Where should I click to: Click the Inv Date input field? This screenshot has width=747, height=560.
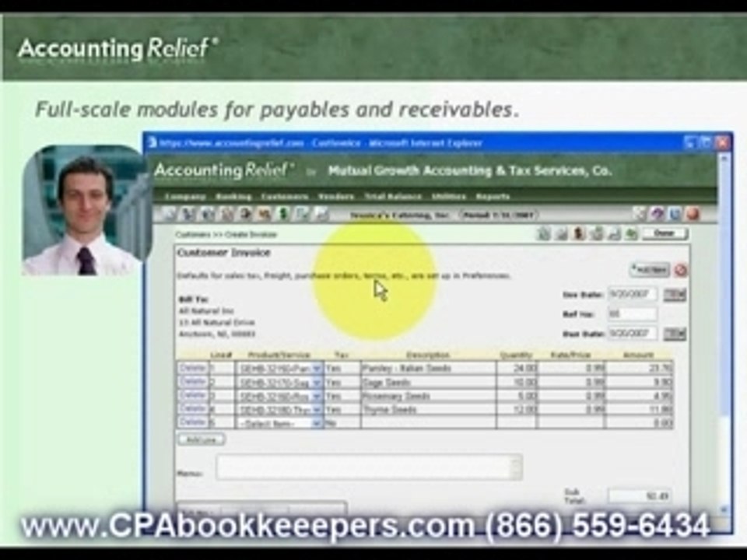click(x=633, y=294)
